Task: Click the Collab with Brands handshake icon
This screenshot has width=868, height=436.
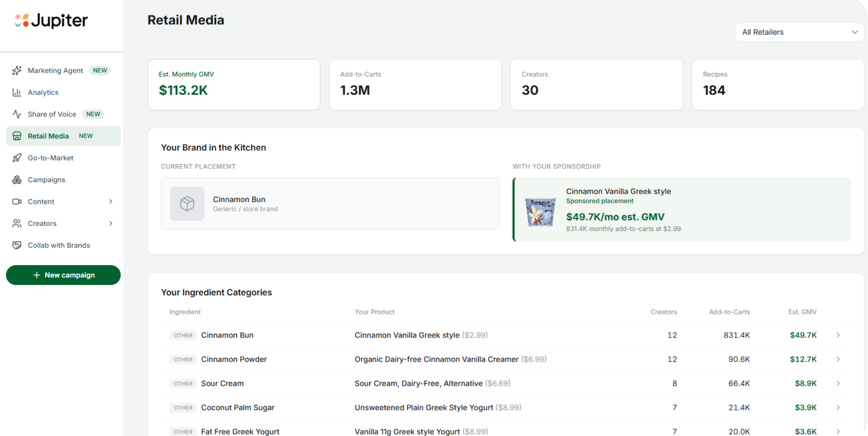Action: pos(17,246)
